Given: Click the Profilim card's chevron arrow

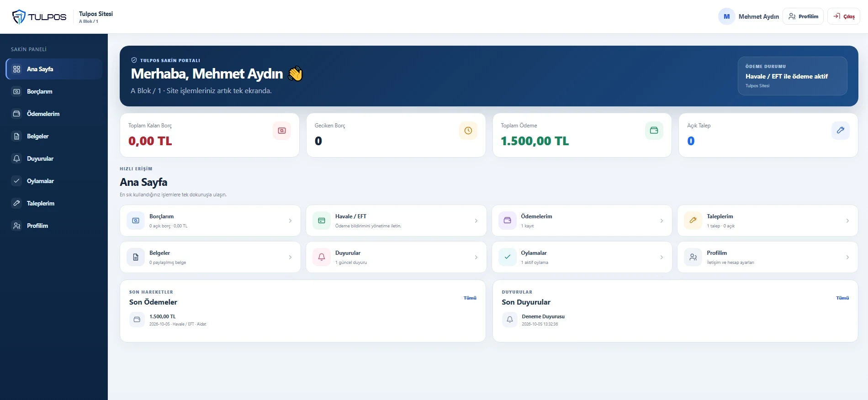Looking at the screenshot, I should click(847, 258).
